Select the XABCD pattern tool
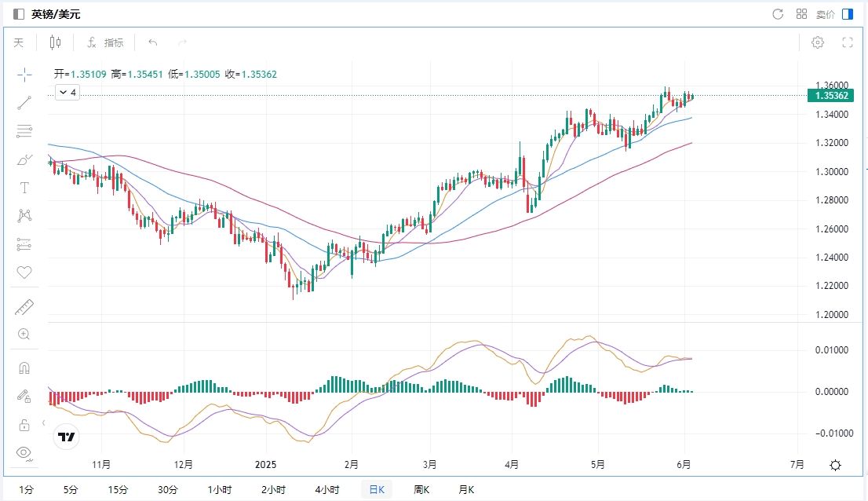 [24, 216]
